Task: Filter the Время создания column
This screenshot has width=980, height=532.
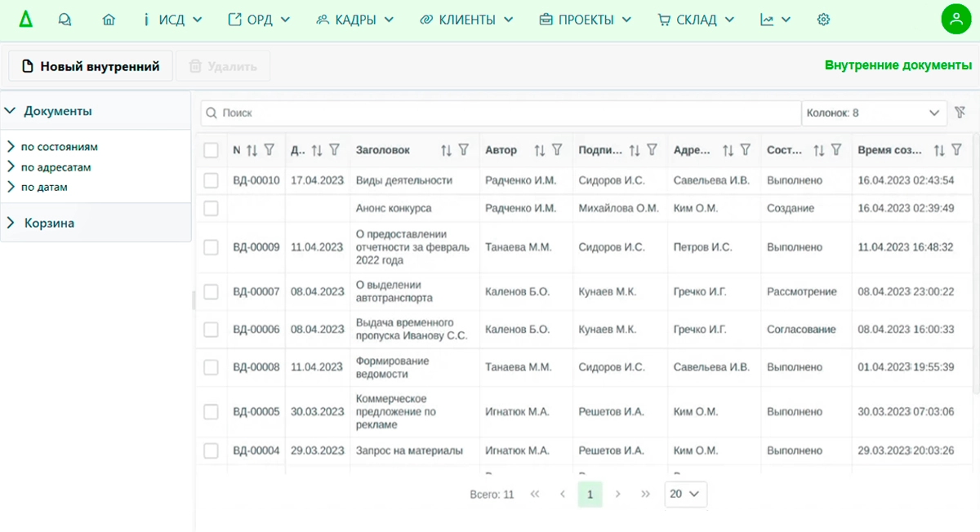Action: click(956, 150)
